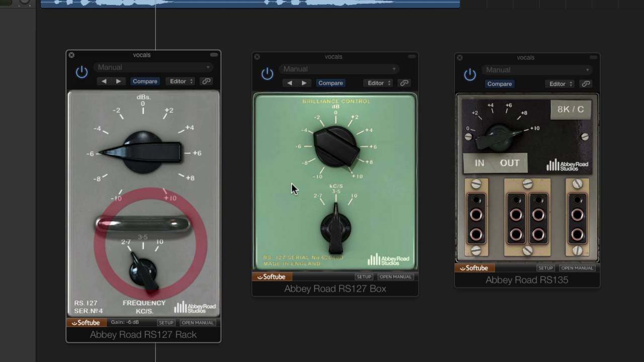Click OPEN MANUAL in RS127 Rack
Viewport: 644px width, 362px height.
click(198, 323)
